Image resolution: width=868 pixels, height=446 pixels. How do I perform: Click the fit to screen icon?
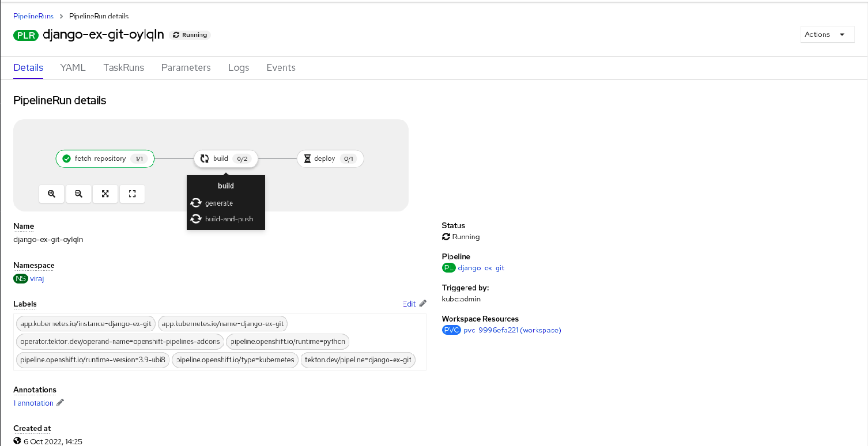click(105, 194)
